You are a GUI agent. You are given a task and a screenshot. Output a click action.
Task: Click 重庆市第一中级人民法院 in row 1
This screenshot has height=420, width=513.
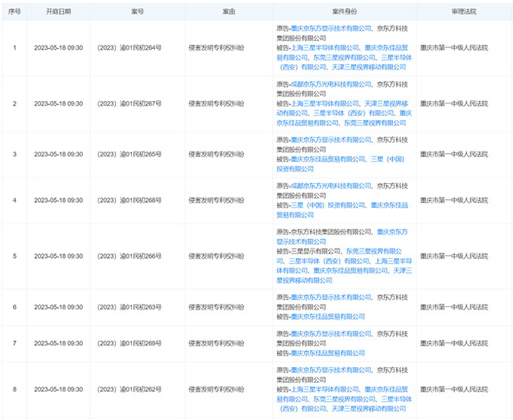tap(454, 48)
